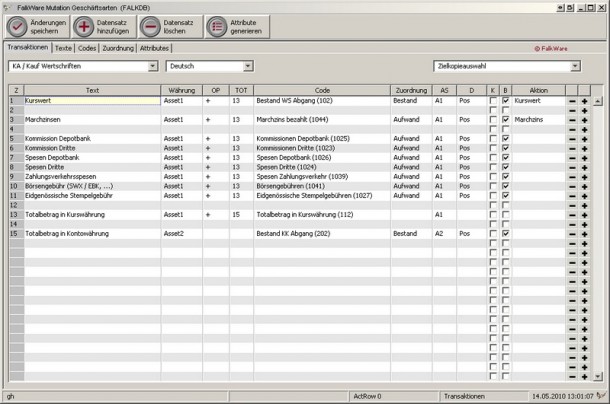
Task: Click the plus icon in the Marchzinsen row
Action: (585, 119)
